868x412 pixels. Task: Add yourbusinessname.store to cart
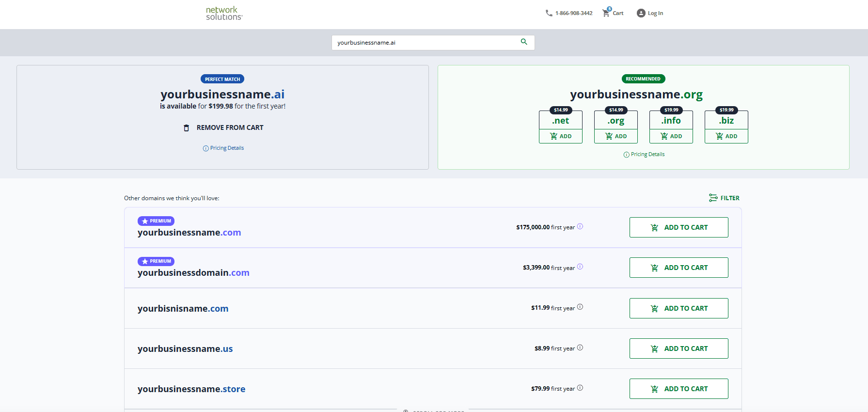[679, 389]
